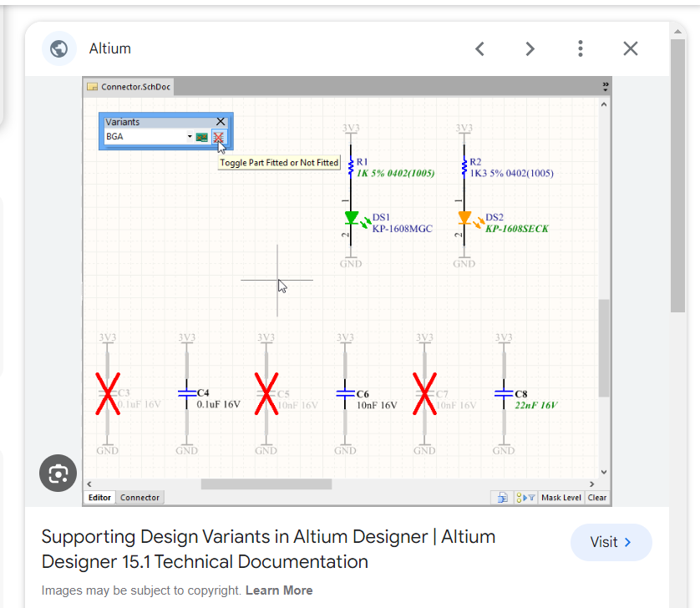The width and height of the screenshot is (700, 608).
Task: Open the three-dot more options menu
Action: tap(581, 48)
